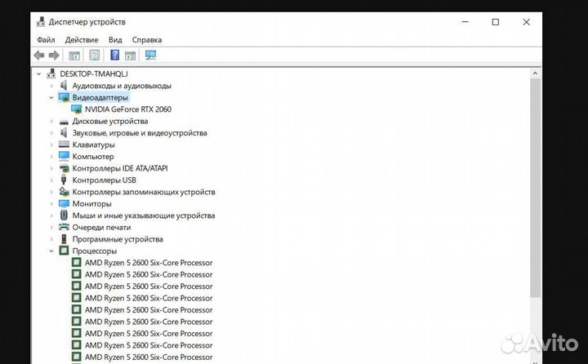Click the NVIDIA GeForce RTX 2060 device icon
This screenshot has width=588, height=364.
[x=77, y=109]
